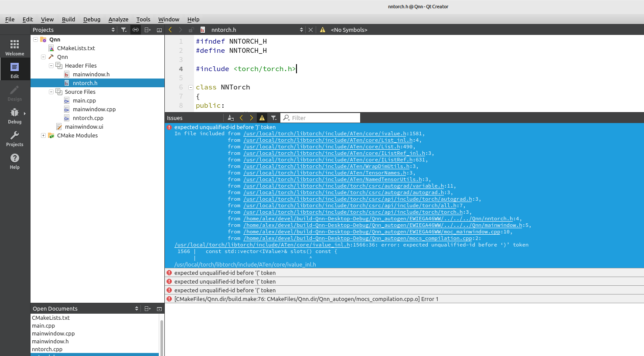Open the Build menu
The image size is (644, 356).
coord(68,19)
